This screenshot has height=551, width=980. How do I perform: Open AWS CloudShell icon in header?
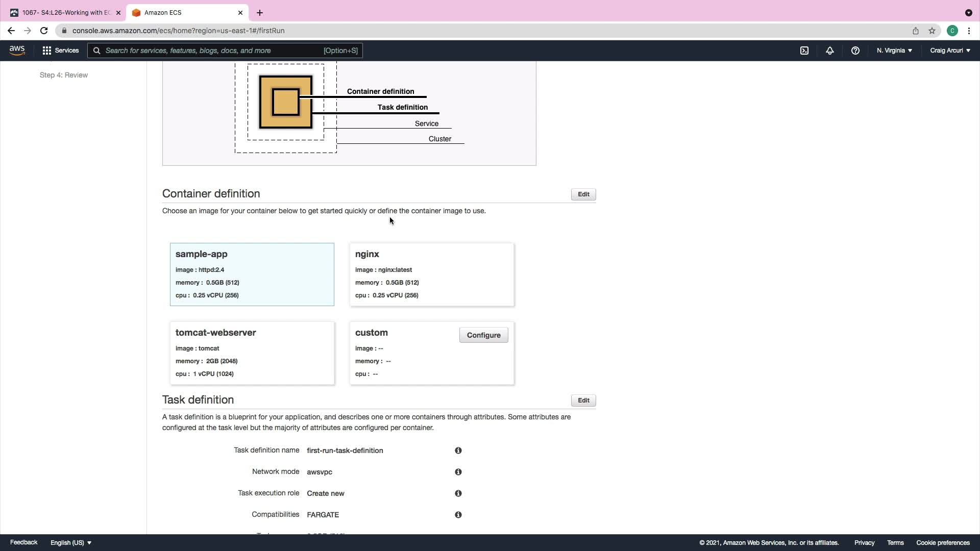804,51
